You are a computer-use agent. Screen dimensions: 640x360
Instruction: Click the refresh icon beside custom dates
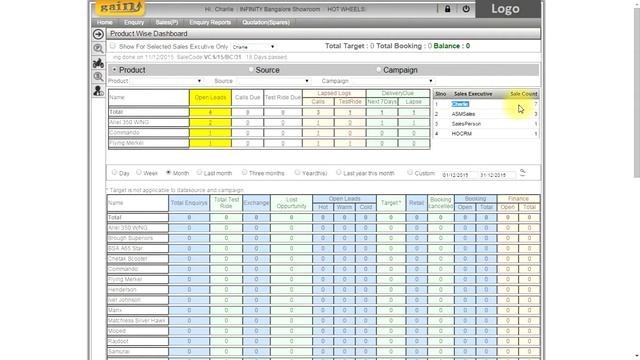522,173
